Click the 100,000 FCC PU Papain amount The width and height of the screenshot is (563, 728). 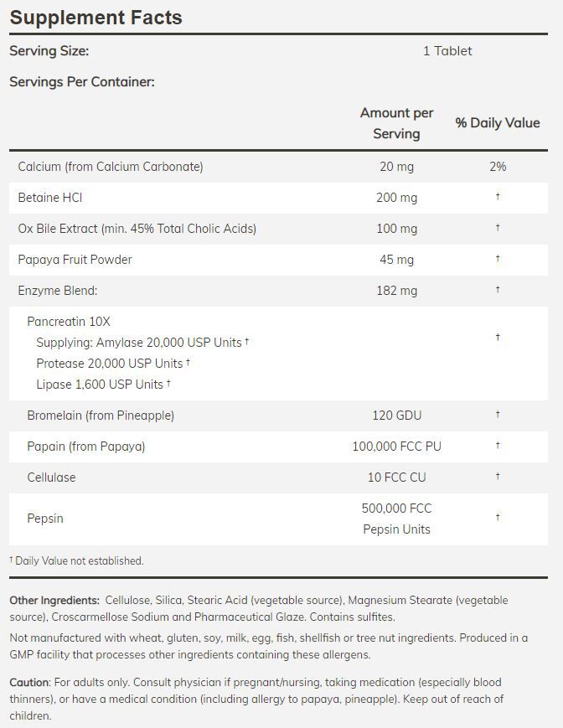click(396, 447)
